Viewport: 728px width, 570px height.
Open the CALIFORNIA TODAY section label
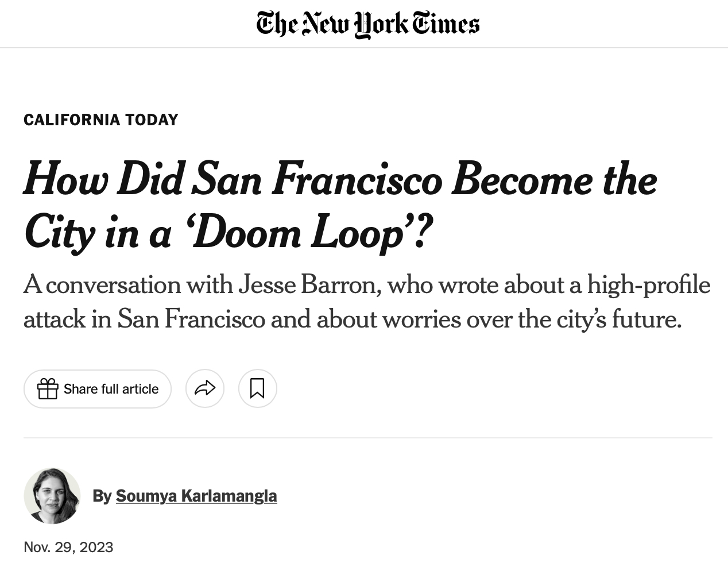tap(101, 120)
